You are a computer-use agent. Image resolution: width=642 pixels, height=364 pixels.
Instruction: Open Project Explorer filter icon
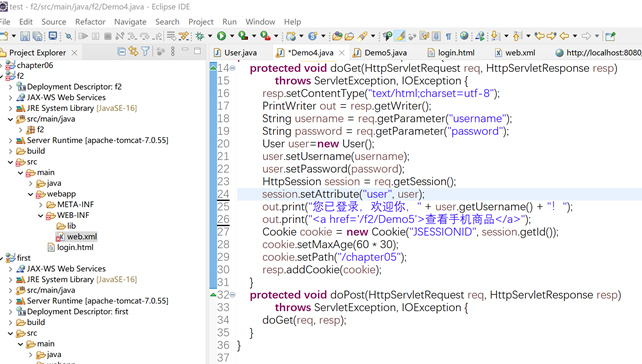click(145, 52)
